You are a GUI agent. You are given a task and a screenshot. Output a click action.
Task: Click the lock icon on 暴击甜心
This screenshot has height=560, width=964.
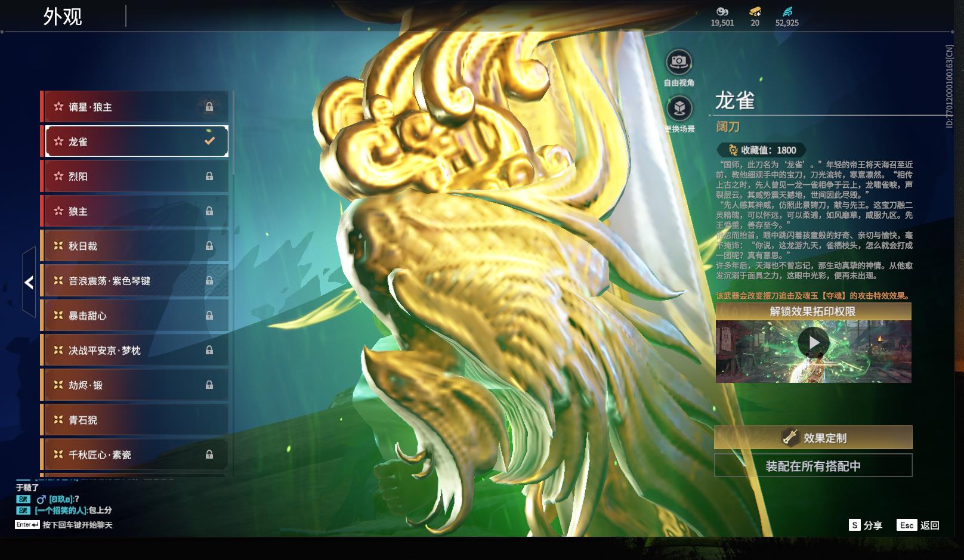209,315
